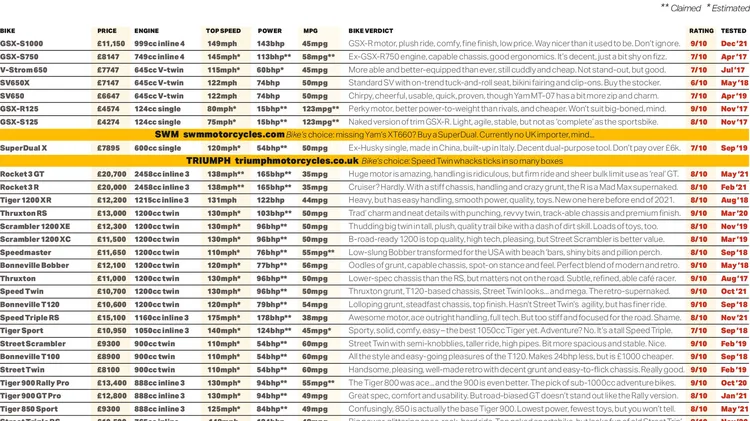Click the £11,150 price of GSX-S1000
Image resolution: width=750 pixels, height=421 pixels.
[111, 44]
